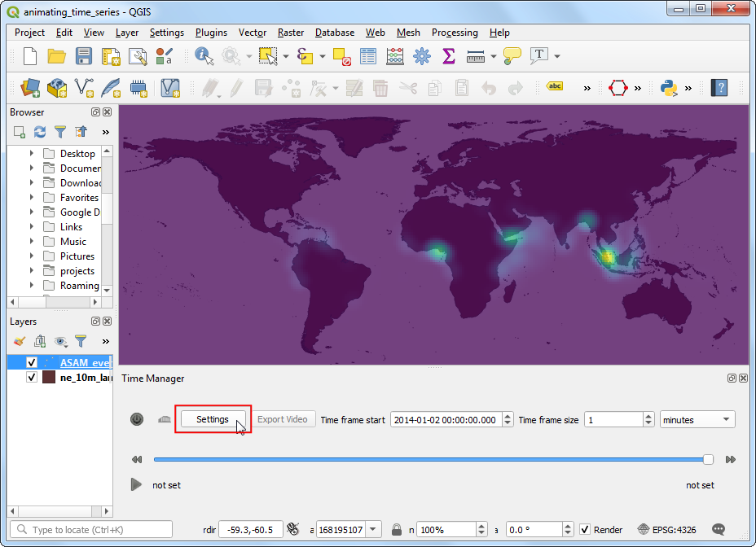756x547 pixels.
Task: Click the Show Layer Labels icon
Action: click(x=555, y=85)
